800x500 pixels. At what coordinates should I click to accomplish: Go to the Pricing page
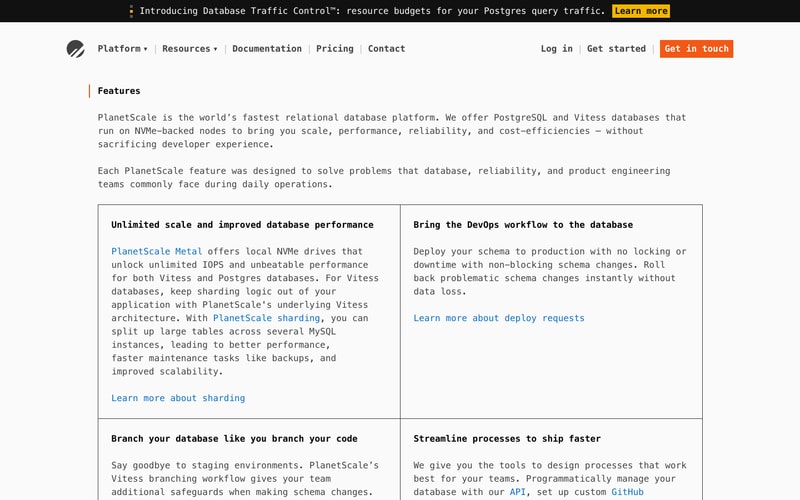click(x=335, y=48)
